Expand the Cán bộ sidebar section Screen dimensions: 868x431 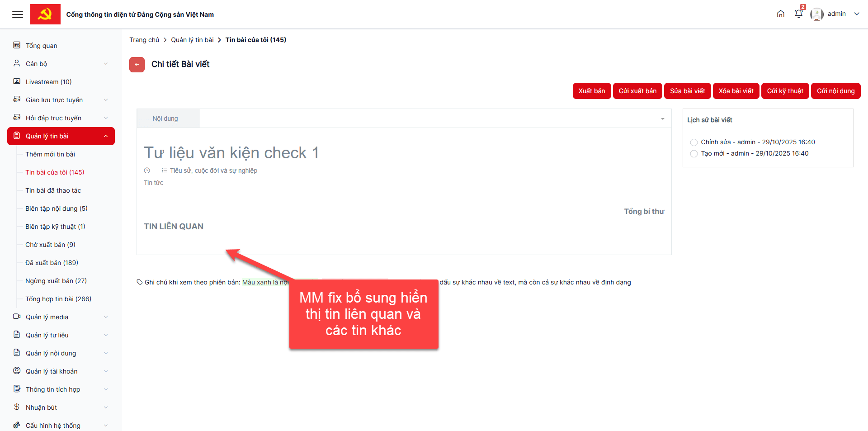point(106,64)
